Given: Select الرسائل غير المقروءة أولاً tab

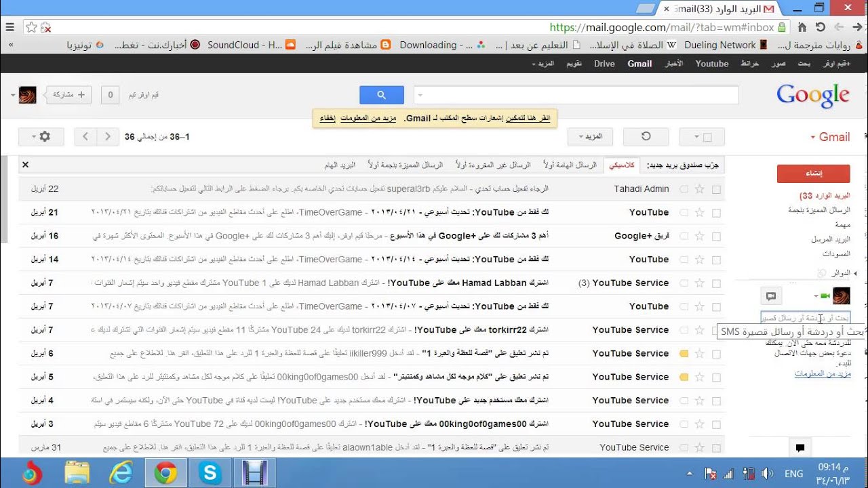Looking at the screenshot, I should 493,165.
